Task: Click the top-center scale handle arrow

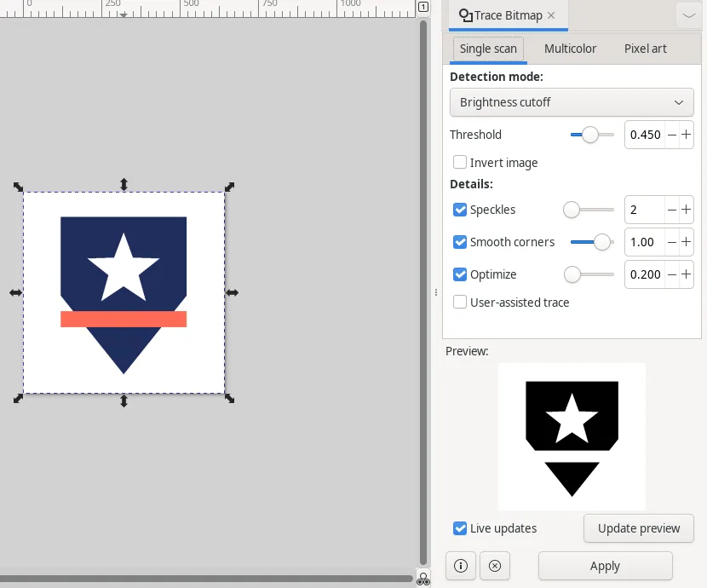Action: click(124, 184)
